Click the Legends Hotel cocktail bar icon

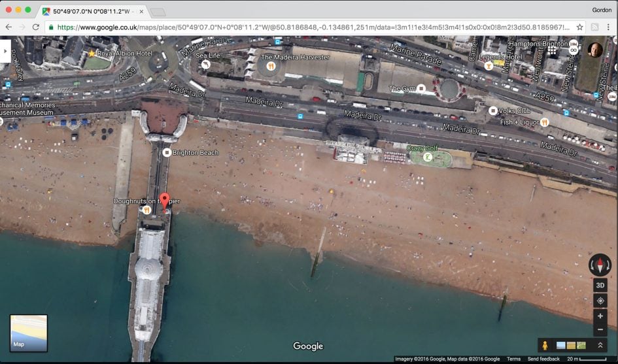pos(489,66)
